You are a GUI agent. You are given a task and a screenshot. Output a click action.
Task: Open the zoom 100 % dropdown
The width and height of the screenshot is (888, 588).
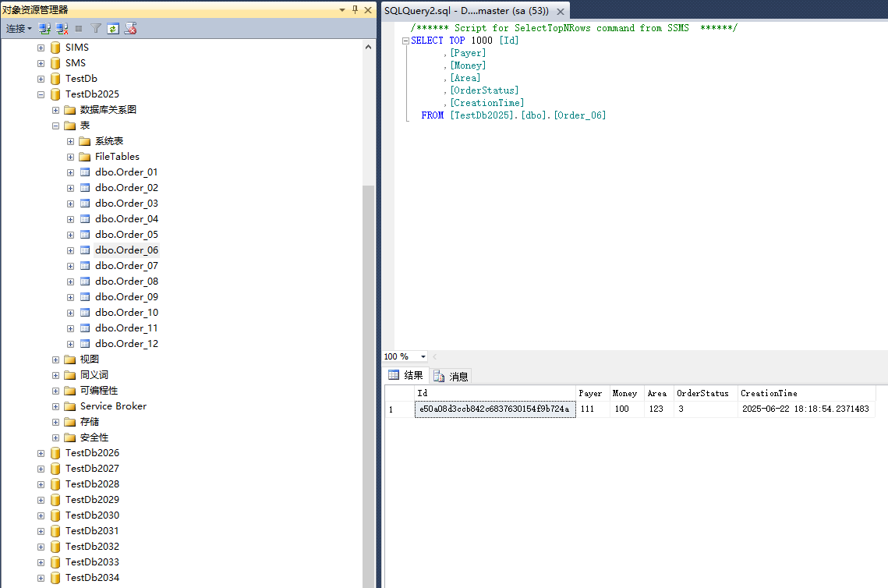point(423,356)
